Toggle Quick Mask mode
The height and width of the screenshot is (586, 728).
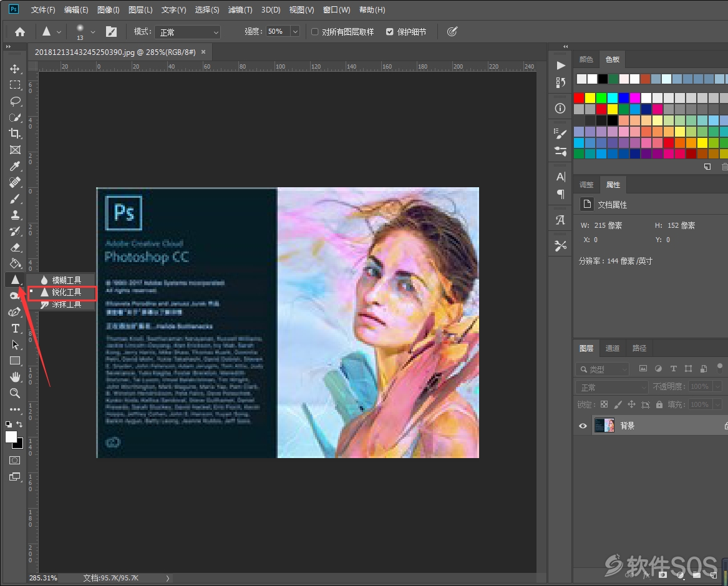(x=15, y=460)
